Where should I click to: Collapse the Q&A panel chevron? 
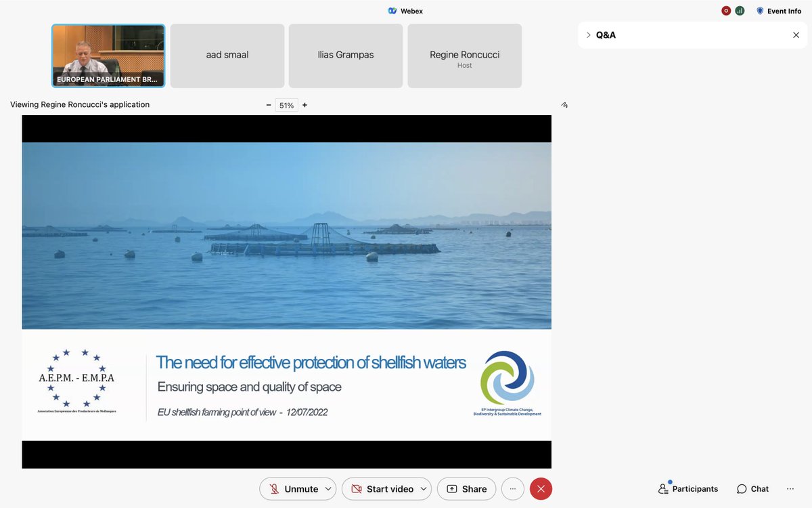588,35
